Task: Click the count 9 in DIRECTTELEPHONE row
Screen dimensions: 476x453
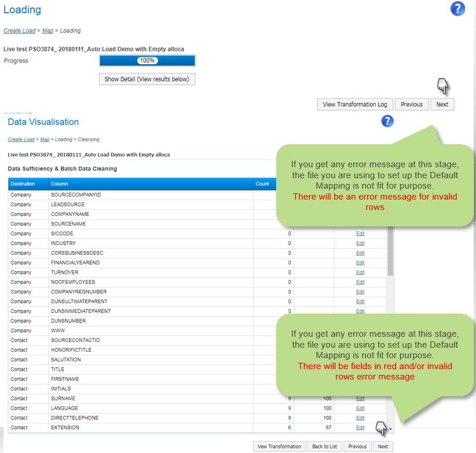Action: pyautogui.click(x=290, y=418)
